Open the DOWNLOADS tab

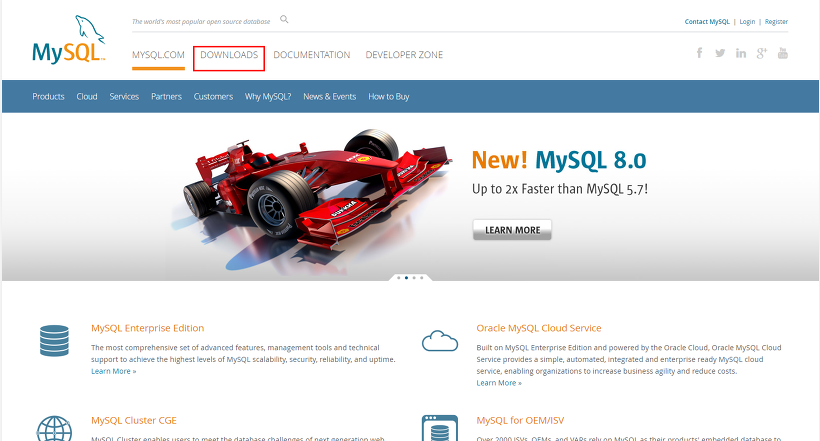[x=229, y=55]
